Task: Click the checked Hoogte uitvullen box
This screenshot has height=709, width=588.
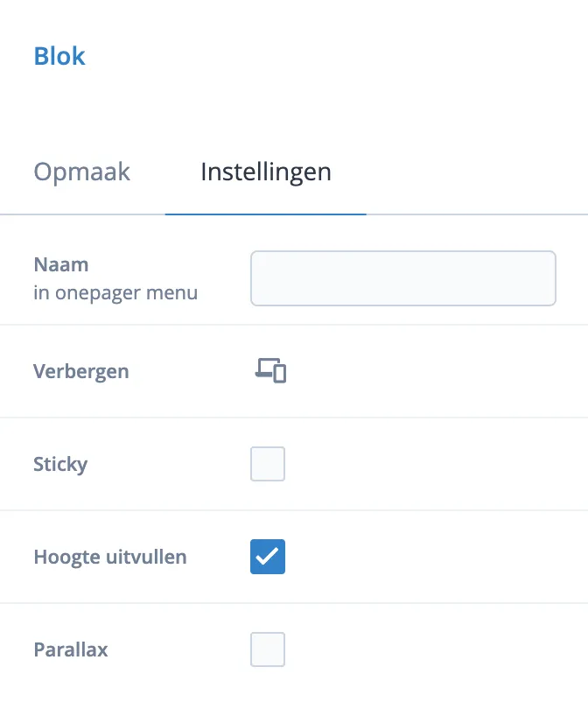Action: (x=267, y=557)
